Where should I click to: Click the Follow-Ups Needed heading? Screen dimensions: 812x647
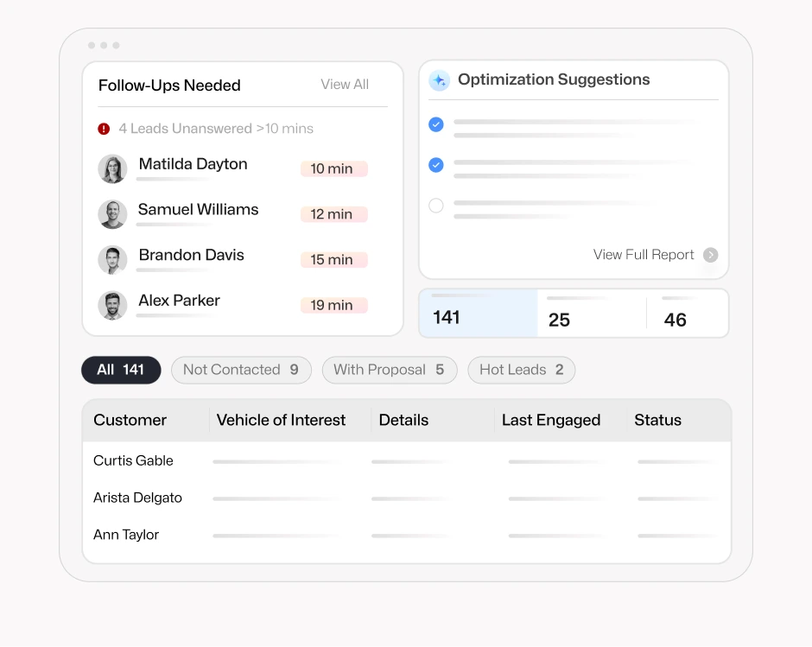[x=169, y=86]
